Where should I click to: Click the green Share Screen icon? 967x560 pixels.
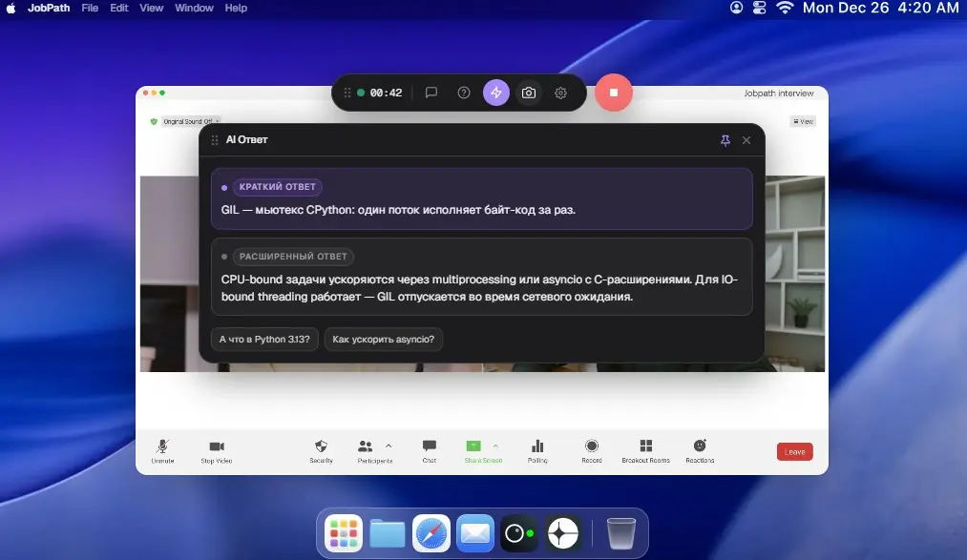coord(473,446)
